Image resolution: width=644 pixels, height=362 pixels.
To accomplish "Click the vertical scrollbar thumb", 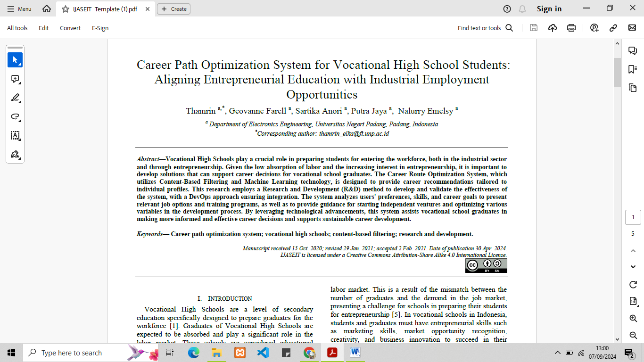I will click(617, 72).
